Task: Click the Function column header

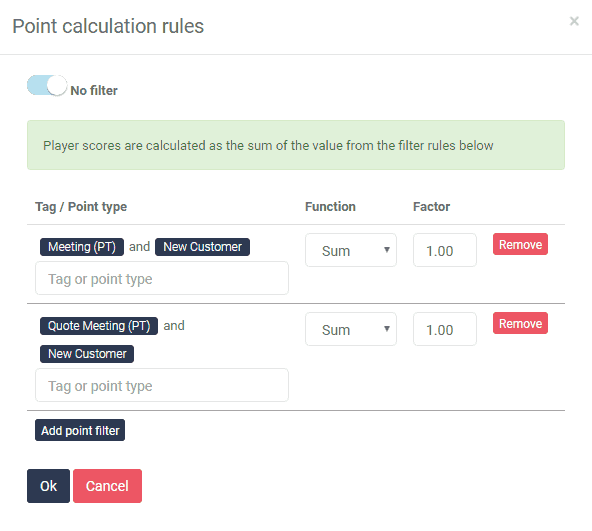Action: pyautogui.click(x=330, y=207)
